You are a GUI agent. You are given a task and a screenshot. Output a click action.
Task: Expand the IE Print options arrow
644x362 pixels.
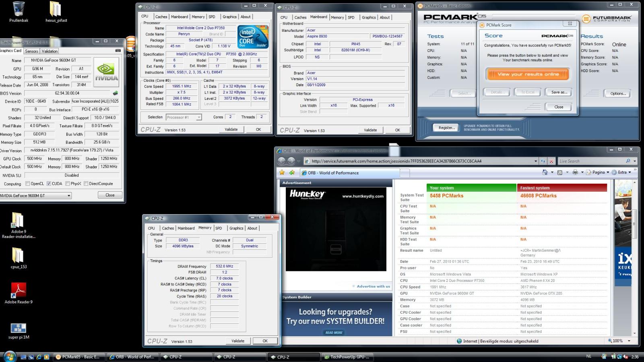tap(582, 172)
